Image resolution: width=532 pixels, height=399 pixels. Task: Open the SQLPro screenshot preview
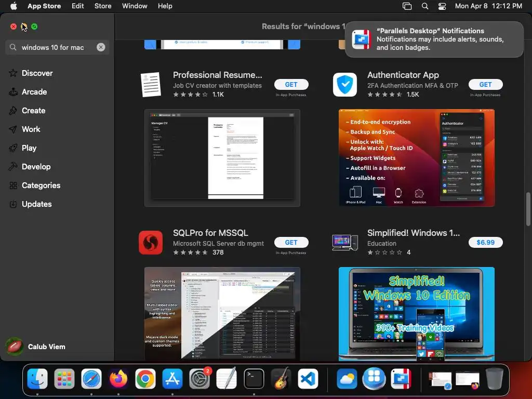click(222, 314)
